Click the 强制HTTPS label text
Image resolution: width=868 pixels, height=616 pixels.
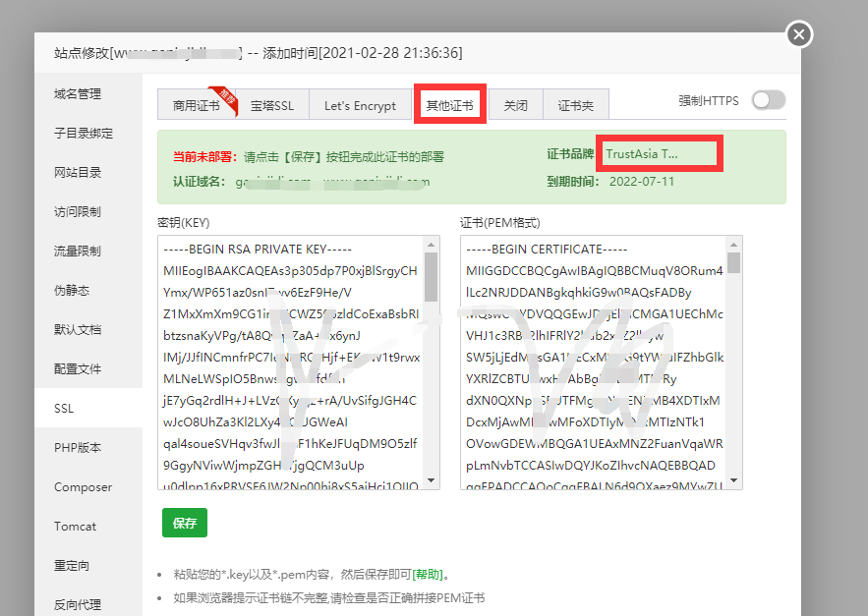[709, 101]
